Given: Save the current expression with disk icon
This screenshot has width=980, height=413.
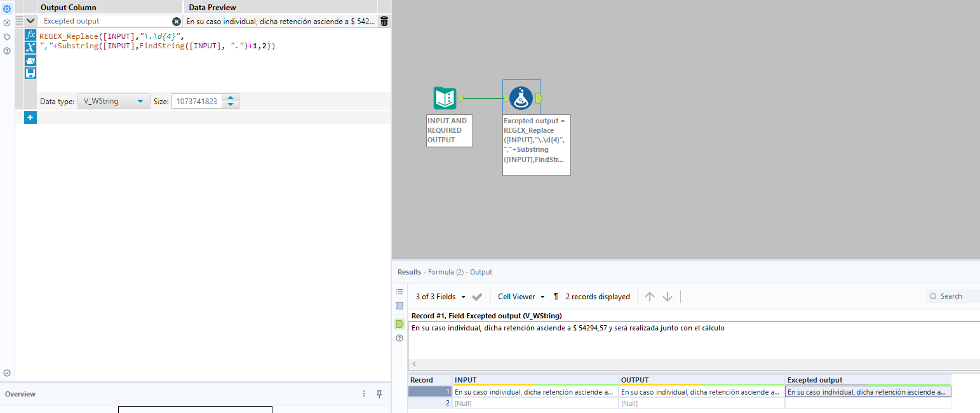Looking at the screenshot, I should pyautogui.click(x=30, y=72).
